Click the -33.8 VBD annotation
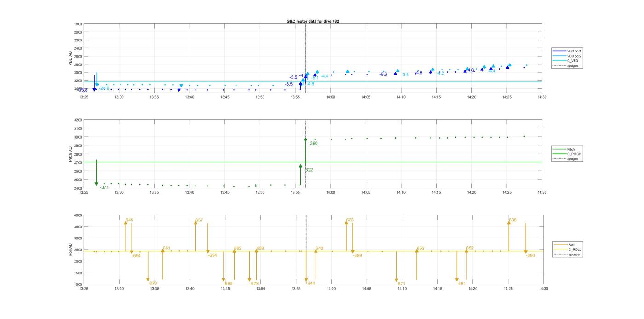This screenshot has width=644, height=319. click(83, 90)
